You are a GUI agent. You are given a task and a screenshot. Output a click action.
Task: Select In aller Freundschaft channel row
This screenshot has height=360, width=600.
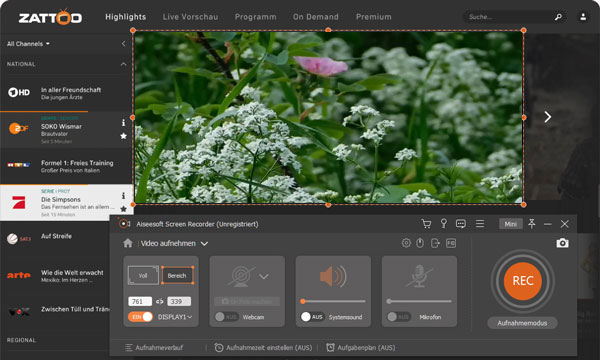point(66,93)
